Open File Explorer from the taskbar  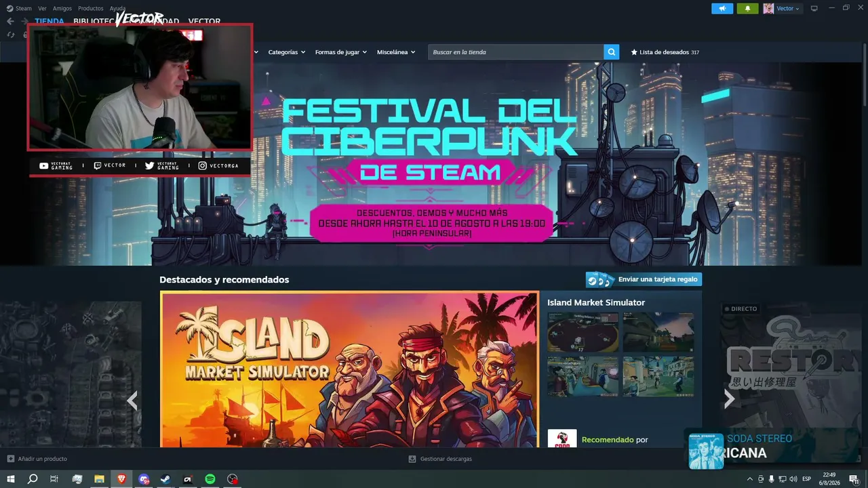tap(99, 479)
